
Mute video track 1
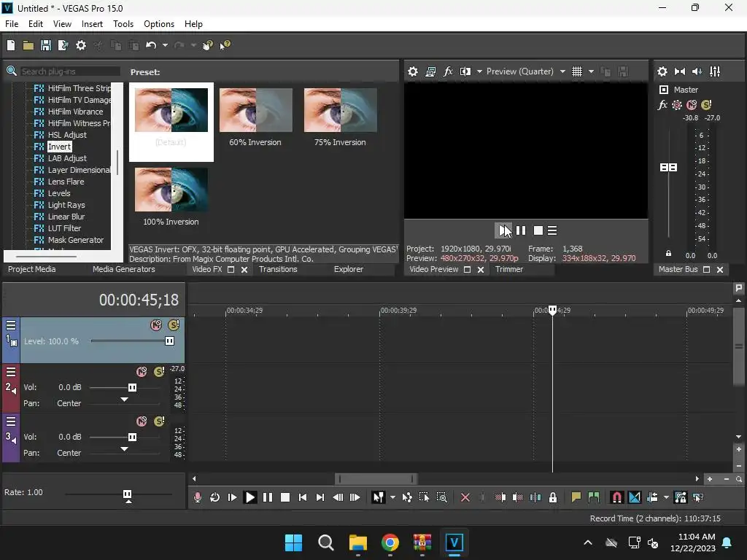tap(156, 325)
